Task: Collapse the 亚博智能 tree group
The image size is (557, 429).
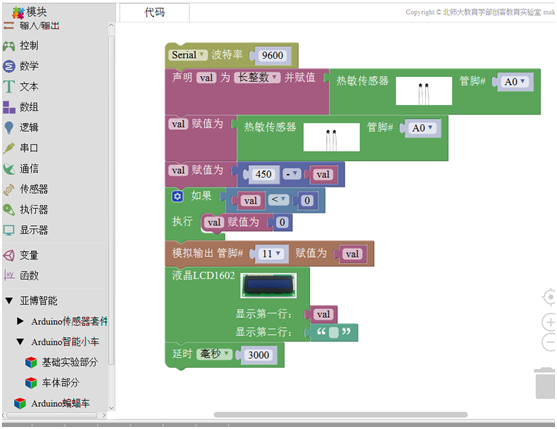Action: coord(9,301)
